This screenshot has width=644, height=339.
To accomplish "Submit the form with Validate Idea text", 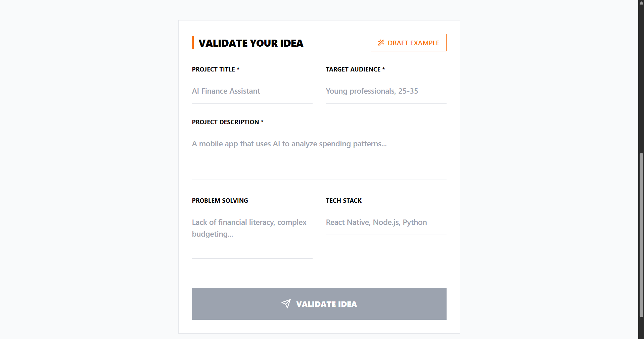I will [x=326, y=304].
